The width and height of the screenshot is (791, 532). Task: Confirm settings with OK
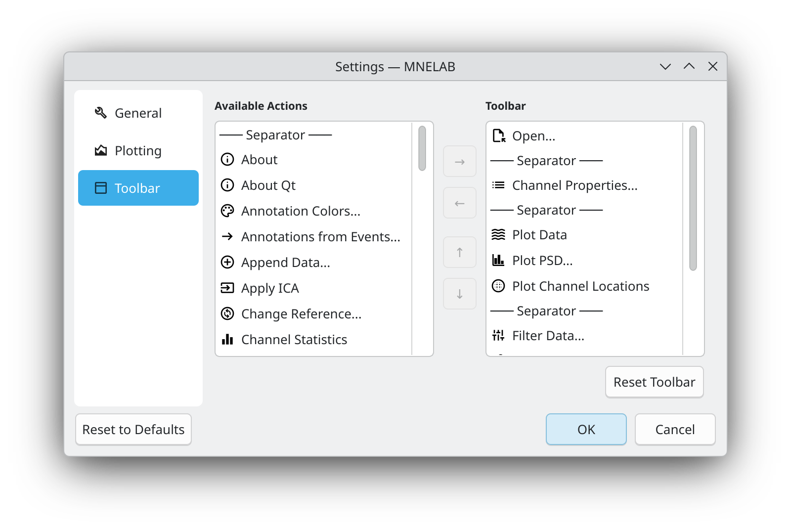(586, 429)
